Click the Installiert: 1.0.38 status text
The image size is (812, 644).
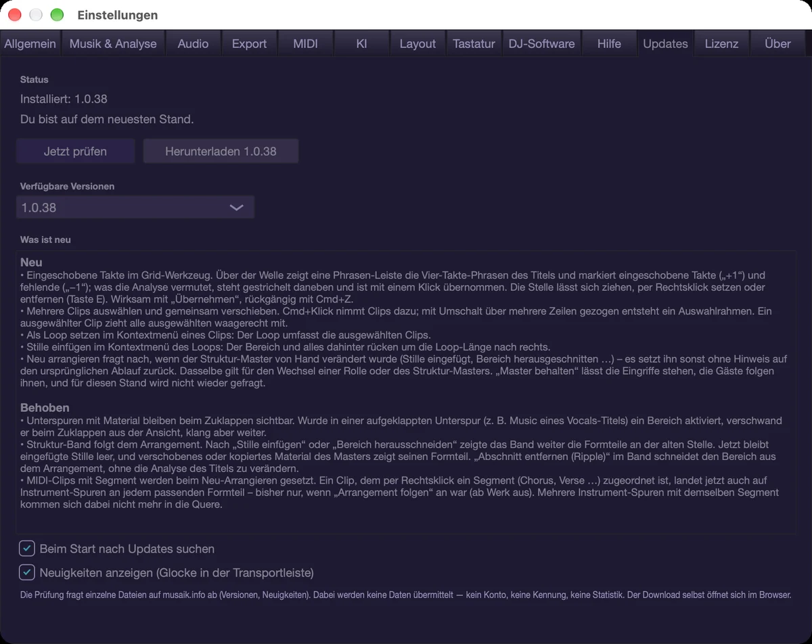tap(64, 99)
